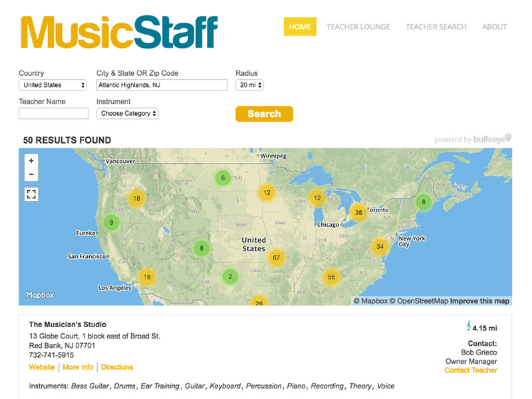This screenshot has height=399, width=532.
Task: Select the cluster marker 38 near Toronto
Action: pyautogui.click(x=359, y=212)
